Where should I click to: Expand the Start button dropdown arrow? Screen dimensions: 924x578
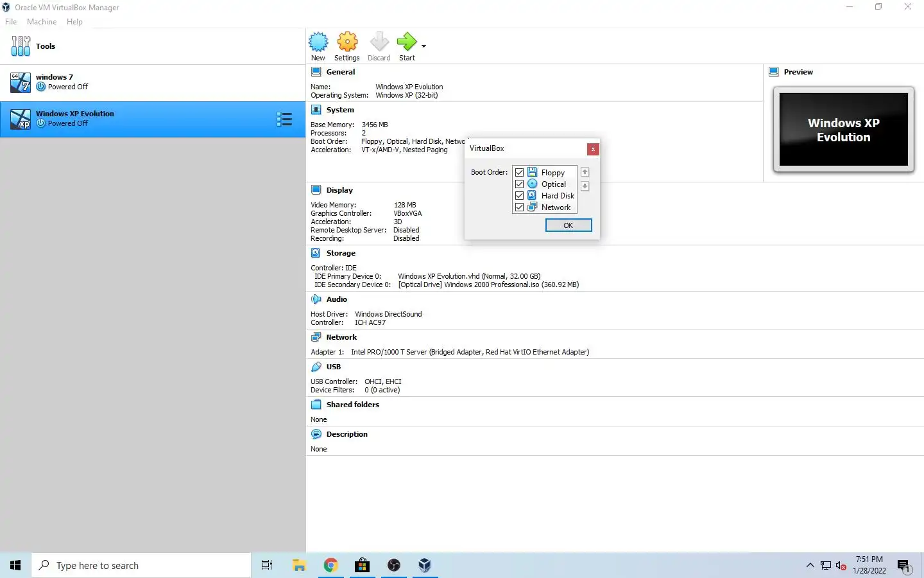(x=424, y=46)
